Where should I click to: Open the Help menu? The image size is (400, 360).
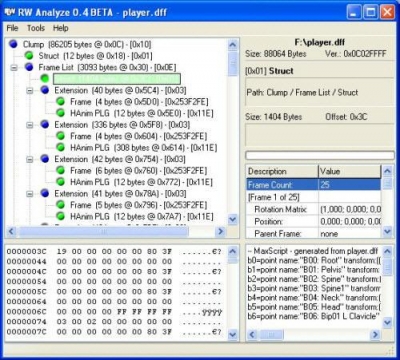point(61,28)
